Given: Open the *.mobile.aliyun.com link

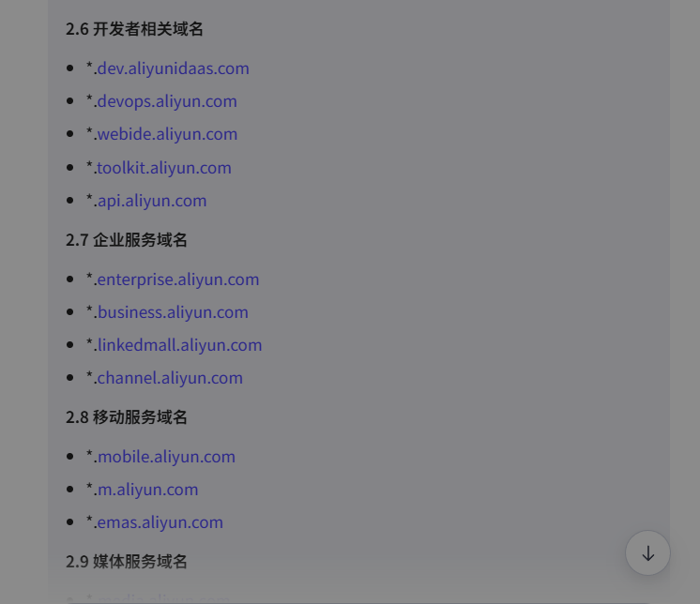Looking at the screenshot, I should 164,458.
